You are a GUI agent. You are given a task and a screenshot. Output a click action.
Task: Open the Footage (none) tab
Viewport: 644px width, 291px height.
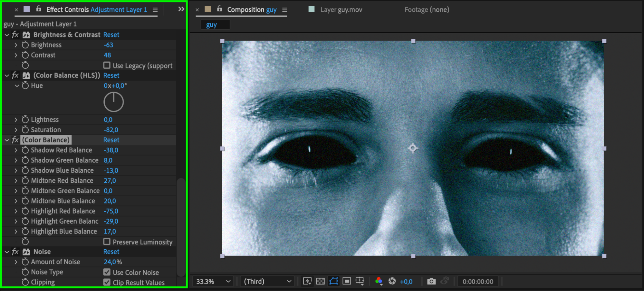[x=427, y=10]
